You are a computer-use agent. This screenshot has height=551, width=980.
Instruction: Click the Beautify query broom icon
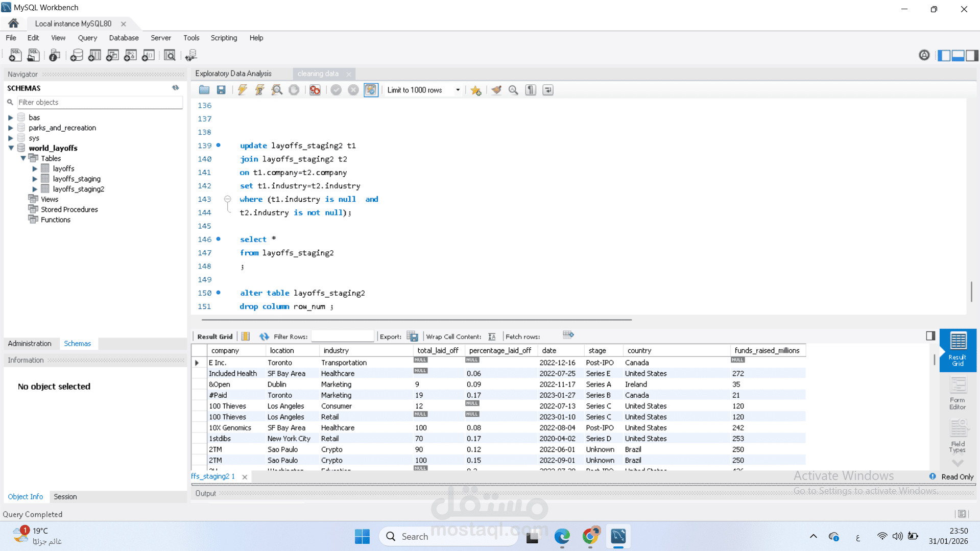[x=496, y=90]
